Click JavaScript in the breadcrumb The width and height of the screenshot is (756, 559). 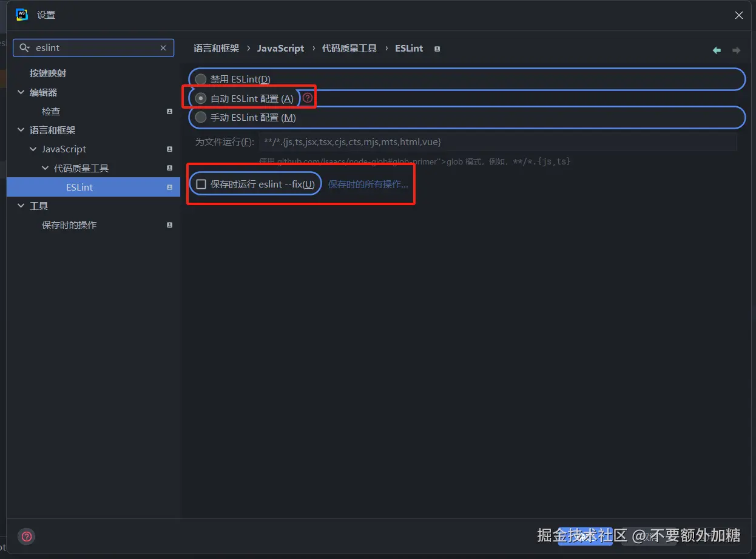point(280,49)
